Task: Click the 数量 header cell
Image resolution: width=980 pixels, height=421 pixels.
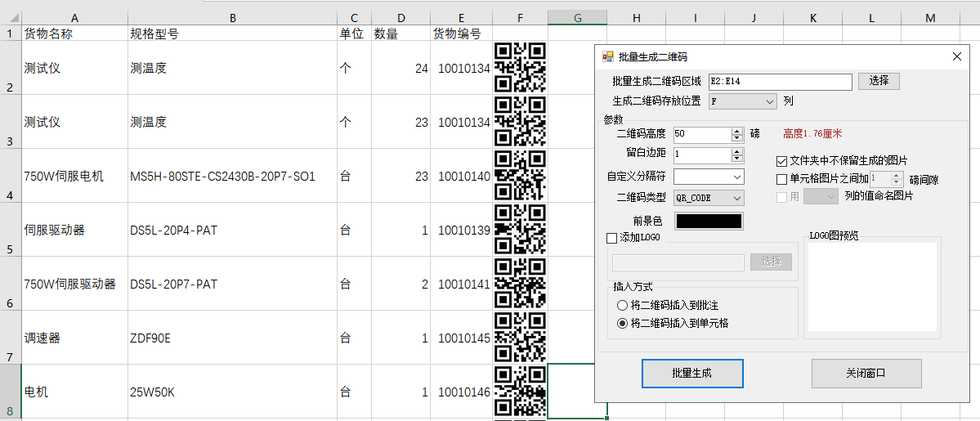Action: tap(401, 34)
